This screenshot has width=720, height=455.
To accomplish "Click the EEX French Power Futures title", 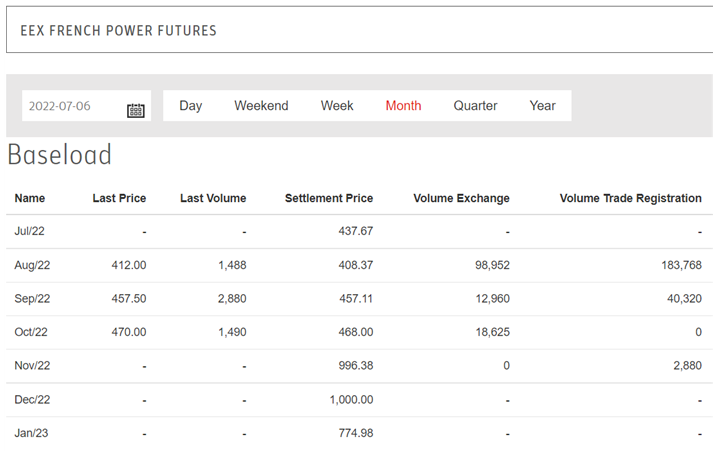I will [x=118, y=31].
